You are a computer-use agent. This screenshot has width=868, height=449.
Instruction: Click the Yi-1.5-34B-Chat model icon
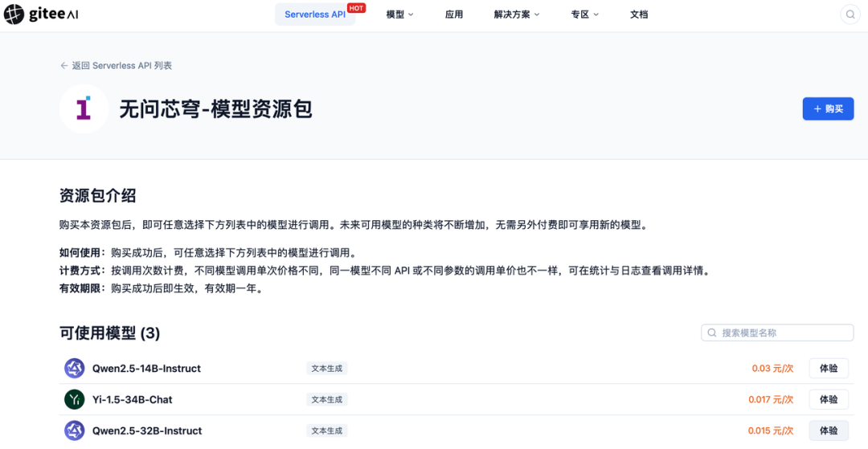(74, 399)
